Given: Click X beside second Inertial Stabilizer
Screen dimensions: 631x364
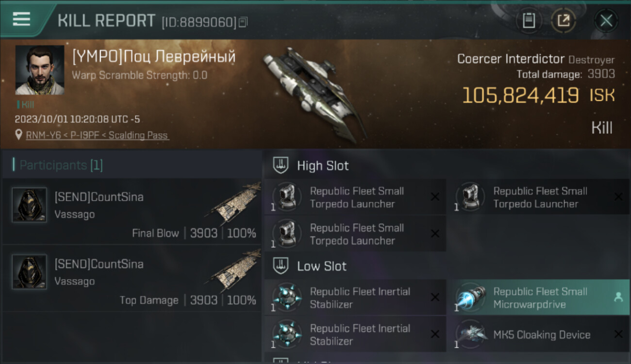Looking at the screenshot, I should [435, 334].
